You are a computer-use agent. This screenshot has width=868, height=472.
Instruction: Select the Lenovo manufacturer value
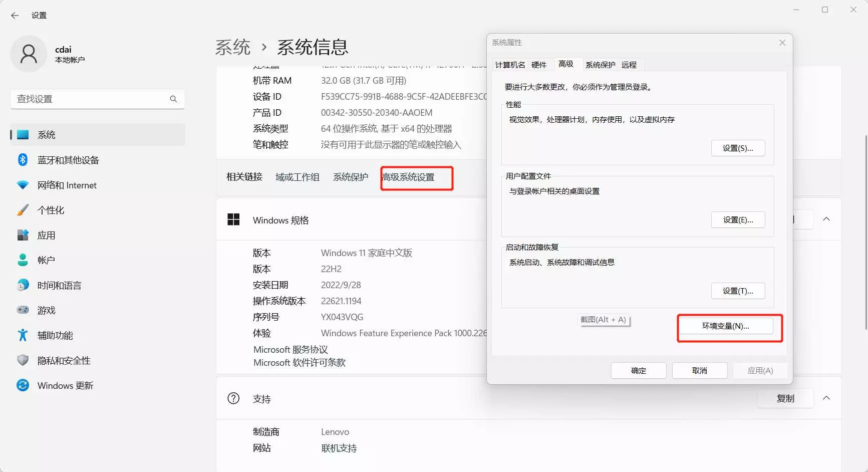click(x=335, y=432)
